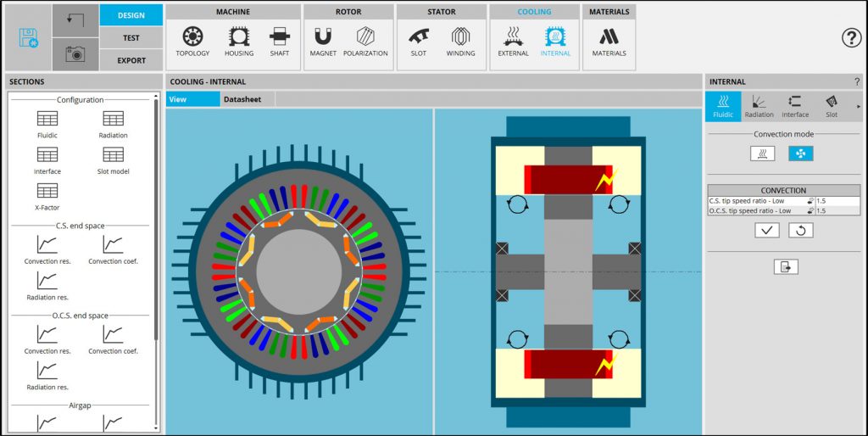Image resolution: width=868 pixels, height=436 pixels.
Task: Click the save project floppy icon
Action: pyautogui.click(x=30, y=38)
